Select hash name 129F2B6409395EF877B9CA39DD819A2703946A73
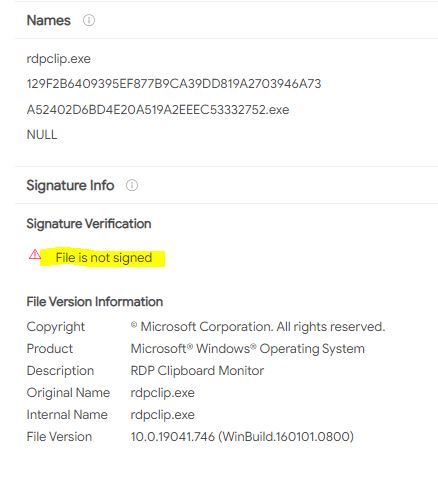The image size is (438, 481). 174,84
